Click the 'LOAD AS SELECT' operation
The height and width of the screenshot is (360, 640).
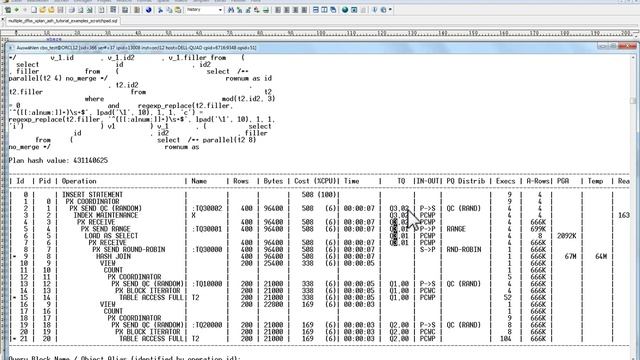(x=111, y=236)
